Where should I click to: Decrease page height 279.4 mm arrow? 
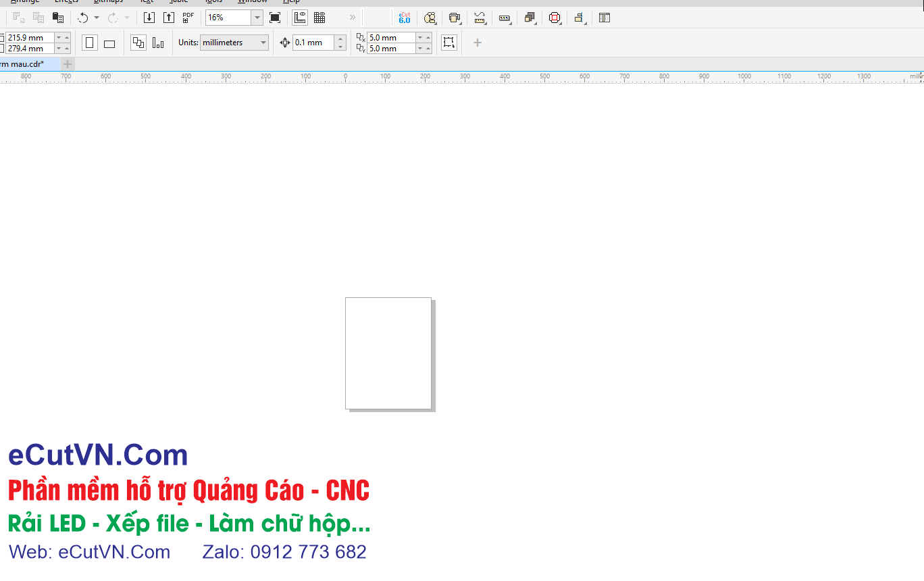[x=59, y=49]
